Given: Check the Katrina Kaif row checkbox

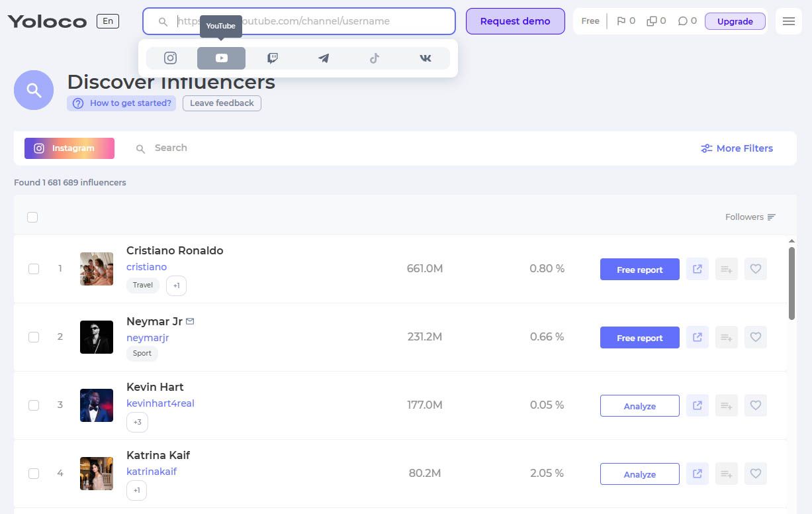Looking at the screenshot, I should pyautogui.click(x=34, y=474).
